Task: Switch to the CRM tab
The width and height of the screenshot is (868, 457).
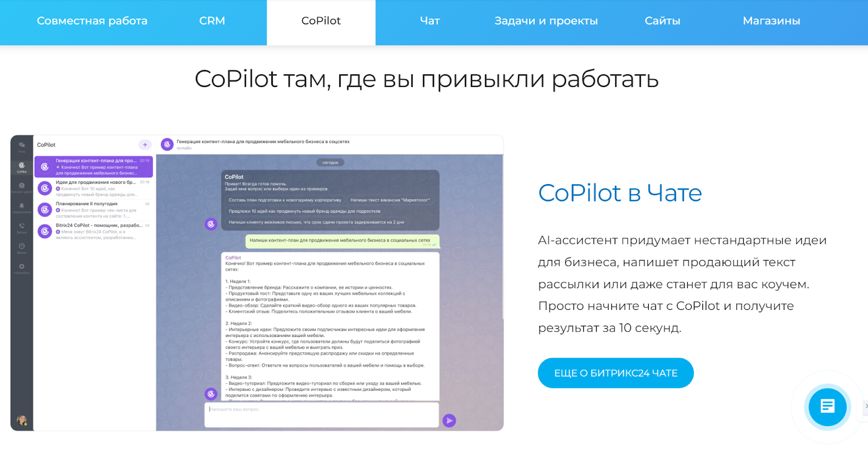Action: [212, 21]
